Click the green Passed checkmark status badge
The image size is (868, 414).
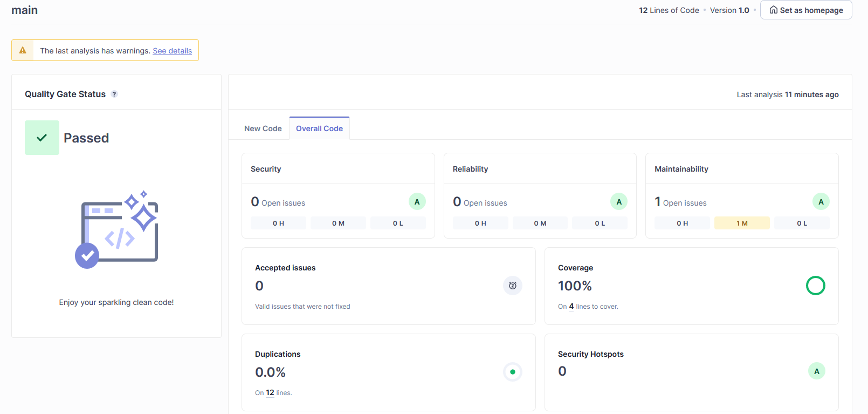(42, 138)
